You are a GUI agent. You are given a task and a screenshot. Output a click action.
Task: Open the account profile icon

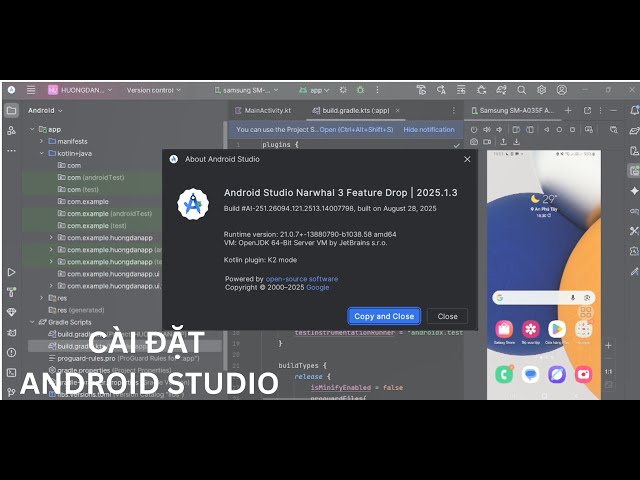(x=562, y=90)
